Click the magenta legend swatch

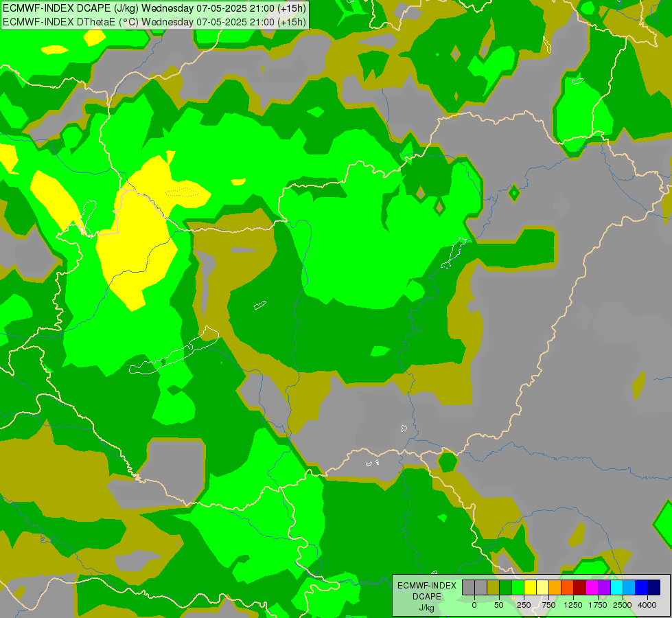[592, 588]
